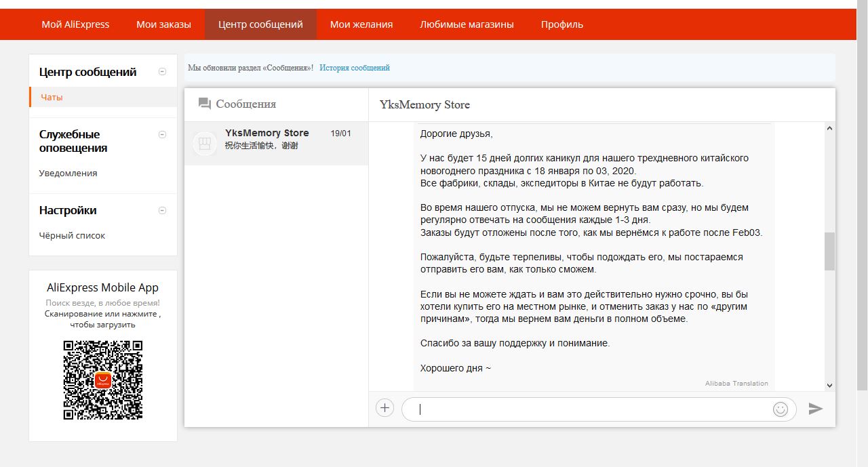Click the Хорошего дня closing line

click(455, 368)
